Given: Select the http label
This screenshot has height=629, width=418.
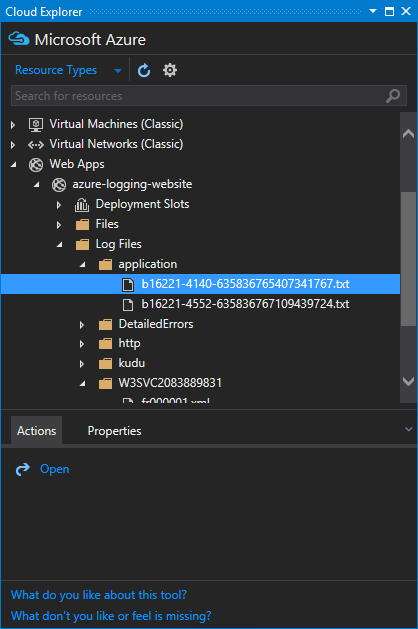Looking at the screenshot, I should coord(129,343).
